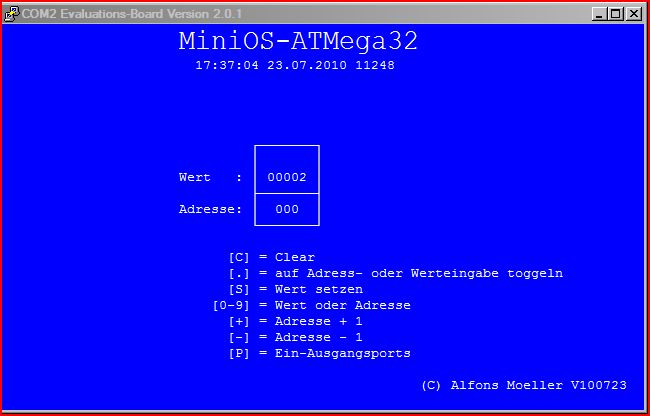
Task: Click the 'Adresse:' label
Action: click(x=210, y=209)
